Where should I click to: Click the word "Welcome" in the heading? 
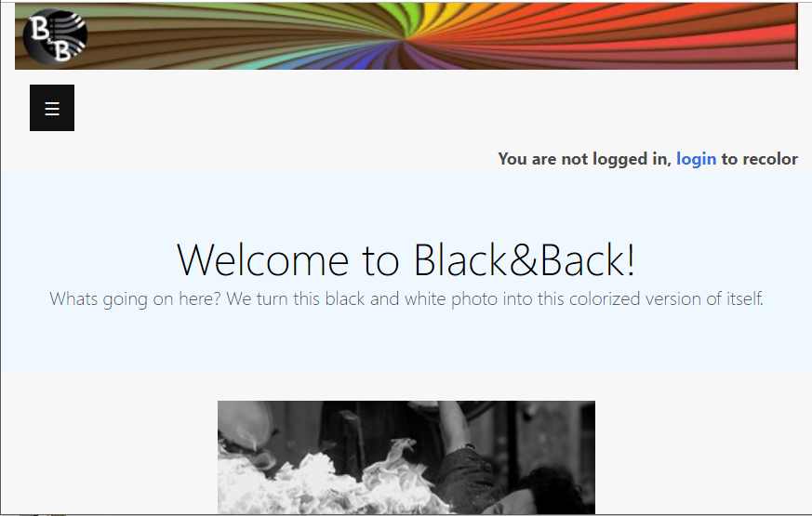[262, 259]
